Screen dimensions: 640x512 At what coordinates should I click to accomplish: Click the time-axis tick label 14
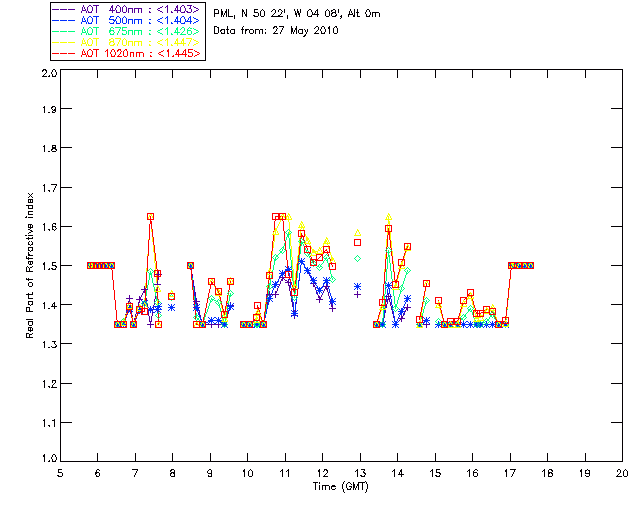pyautogui.click(x=398, y=473)
